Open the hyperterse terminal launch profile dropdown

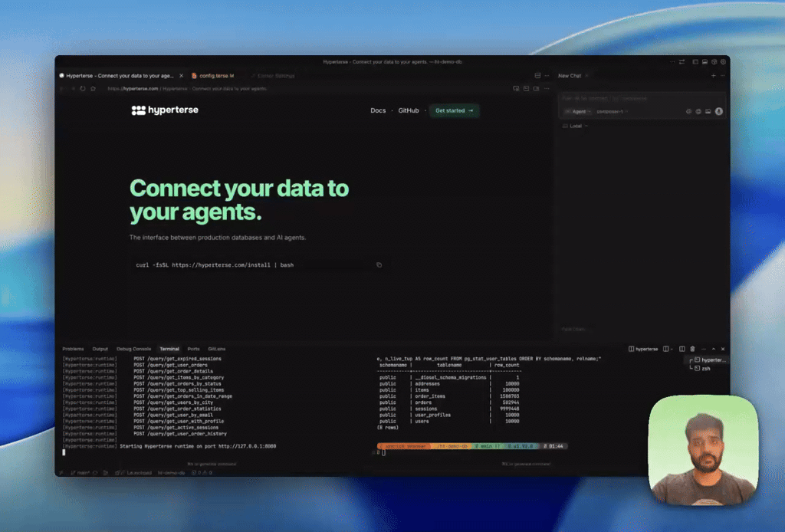[x=673, y=349]
